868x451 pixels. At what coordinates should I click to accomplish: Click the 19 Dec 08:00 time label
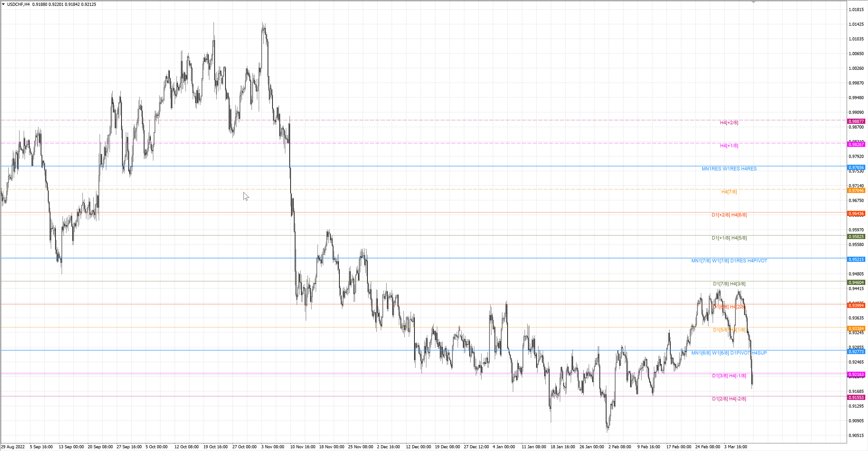(x=447, y=447)
